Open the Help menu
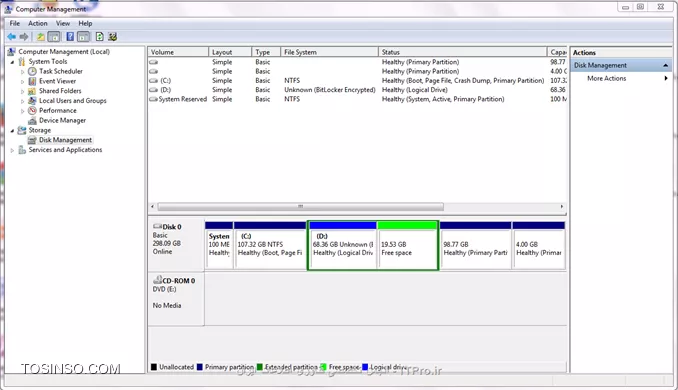 (x=85, y=23)
